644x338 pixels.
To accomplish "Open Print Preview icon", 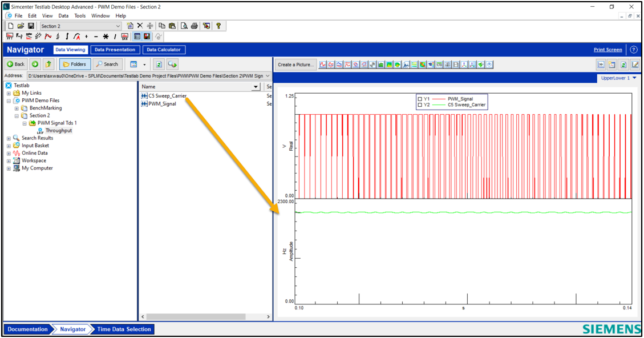I will [184, 26].
